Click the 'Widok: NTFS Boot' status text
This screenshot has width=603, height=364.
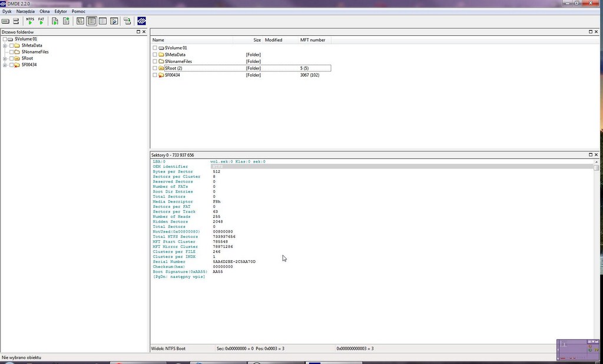[x=168, y=349]
